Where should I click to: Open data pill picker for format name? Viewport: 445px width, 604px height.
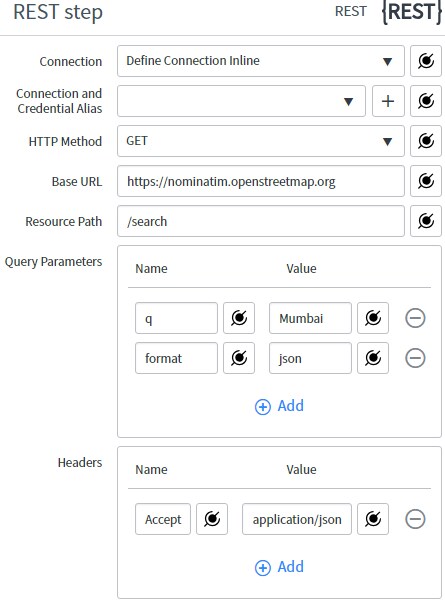point(239,358)
